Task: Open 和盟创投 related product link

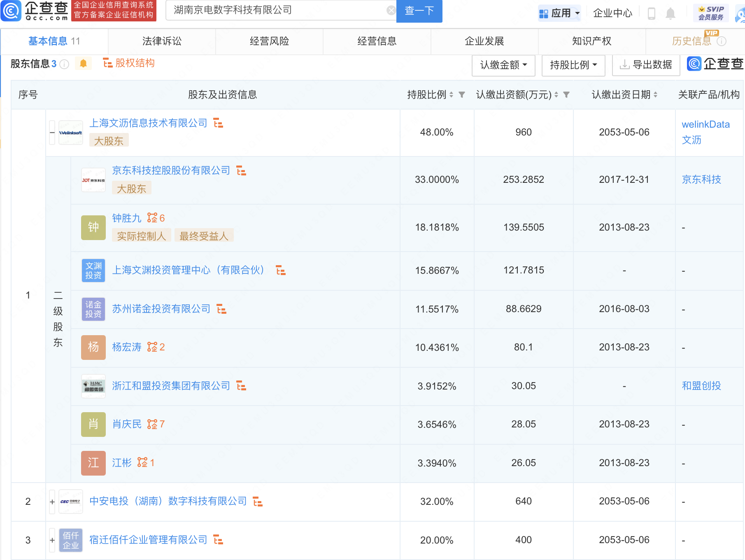Action: (701, 386)
